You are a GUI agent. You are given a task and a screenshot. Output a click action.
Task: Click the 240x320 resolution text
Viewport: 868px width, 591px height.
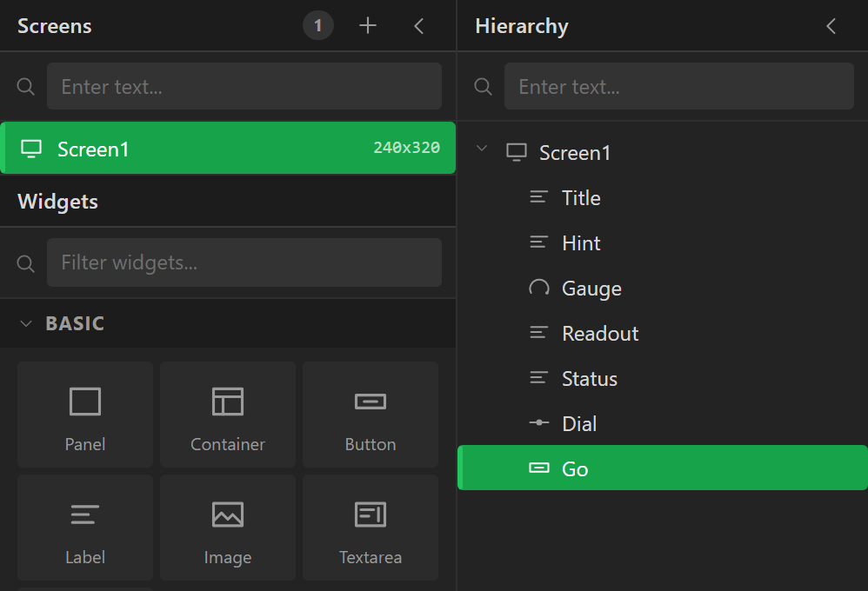coord(406,148)
